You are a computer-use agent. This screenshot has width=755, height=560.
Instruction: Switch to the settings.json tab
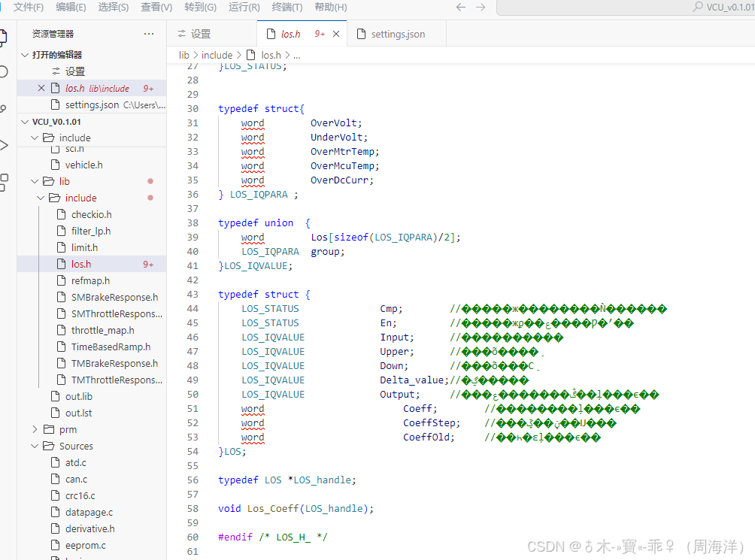pyautogui.click(x=397, y=34)
